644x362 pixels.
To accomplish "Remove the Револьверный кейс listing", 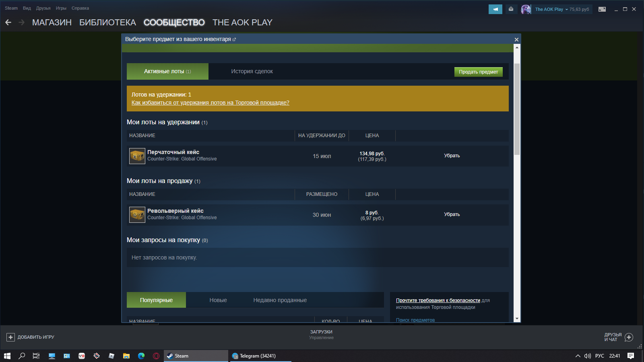I will 452,214.
